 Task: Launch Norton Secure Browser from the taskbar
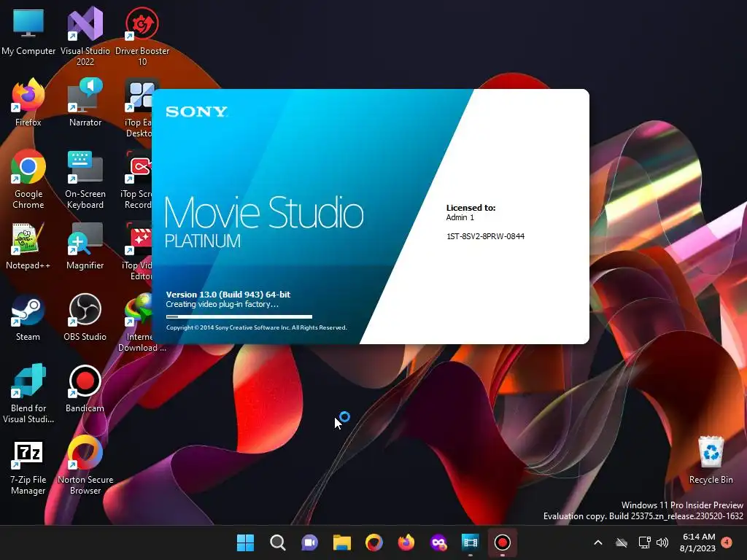tap(374, 542)
